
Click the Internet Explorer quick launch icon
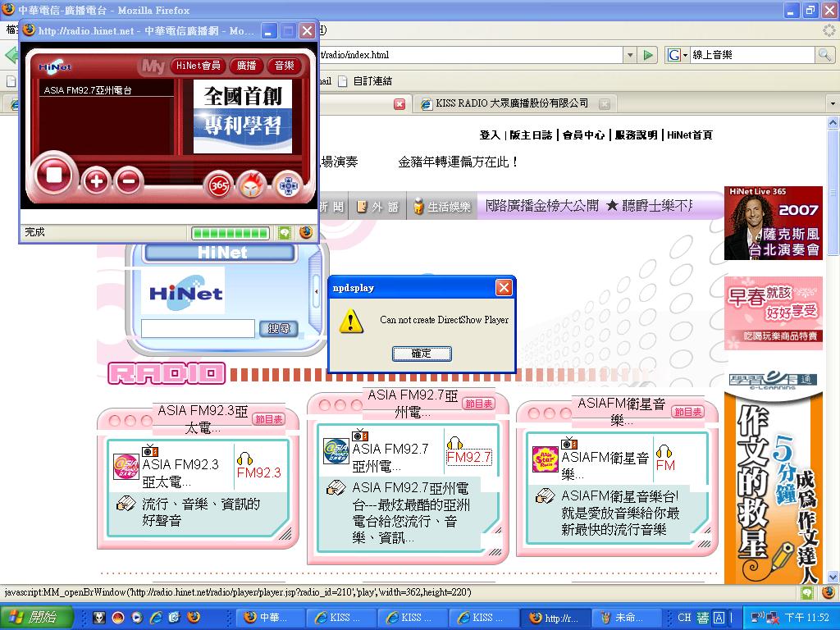155,618
